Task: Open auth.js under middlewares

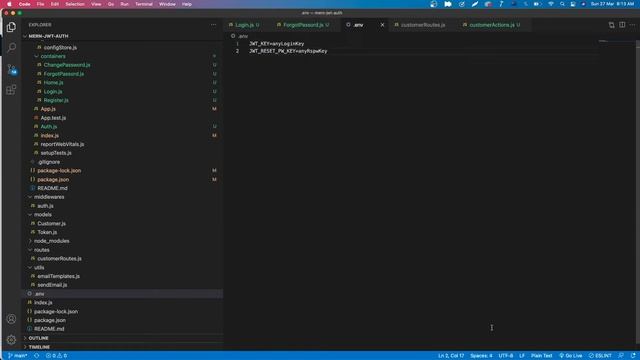Action: [x=45, y=206]
